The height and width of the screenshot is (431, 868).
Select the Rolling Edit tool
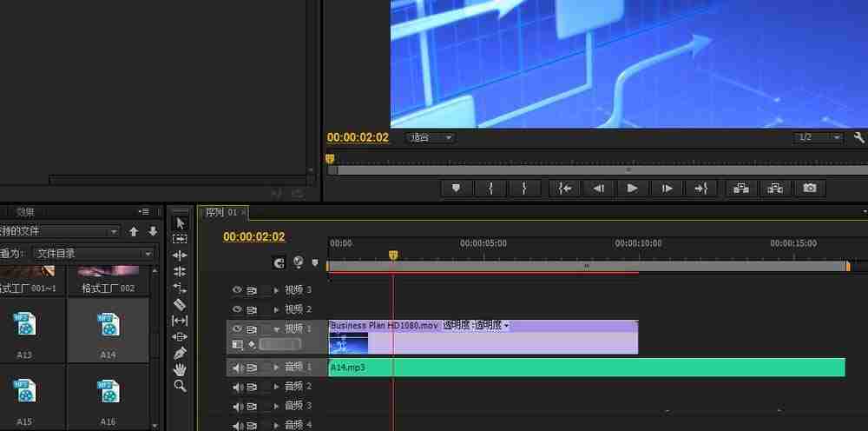180,271
